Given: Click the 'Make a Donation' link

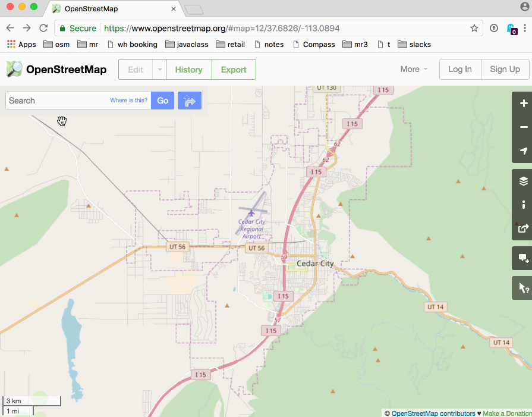Looking at the screenshot, I should click(x=507, y=413).
